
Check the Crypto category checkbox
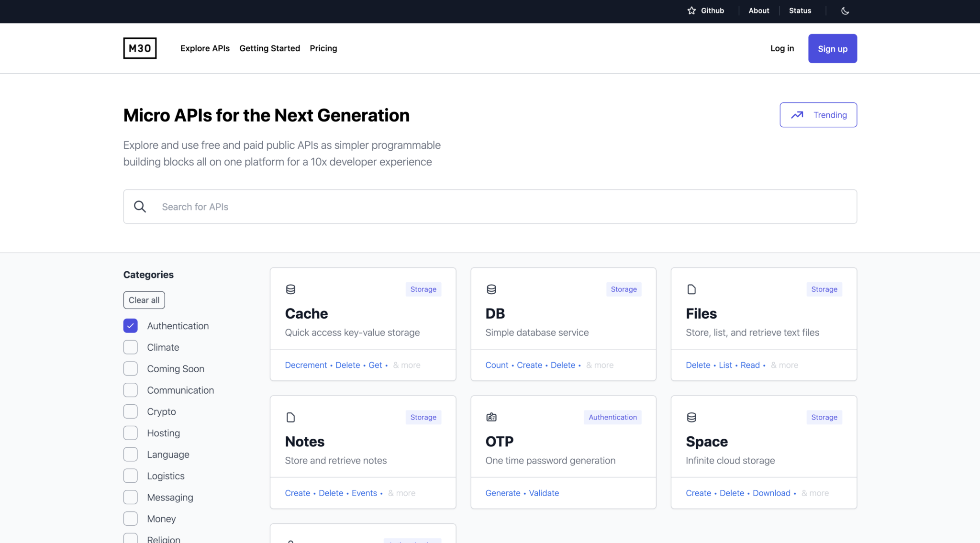130,411
